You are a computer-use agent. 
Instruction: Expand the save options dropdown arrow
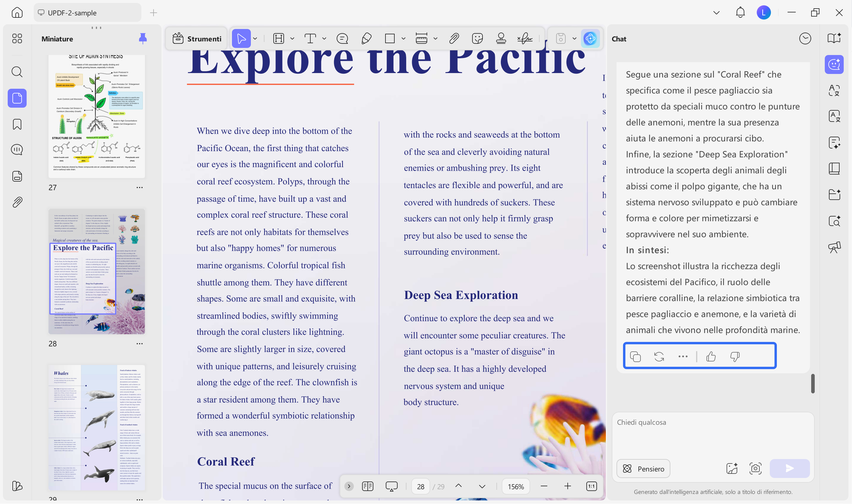click(575, 38)
